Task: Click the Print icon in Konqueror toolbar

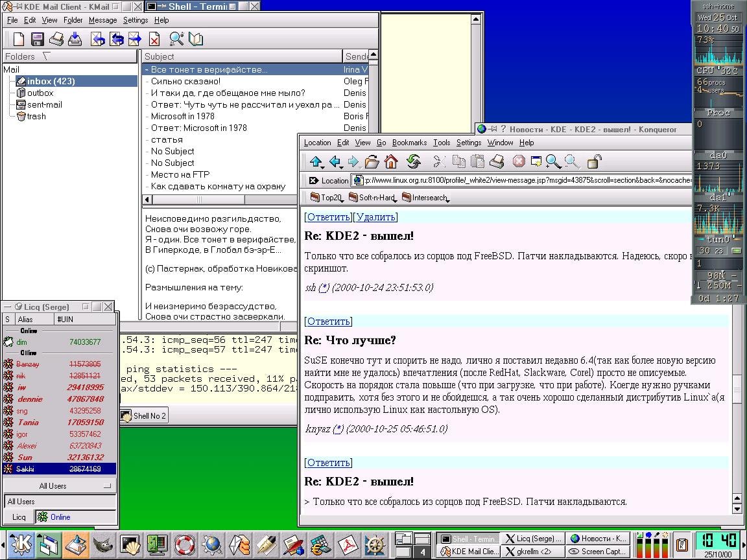Action: [x=497, y=162]
